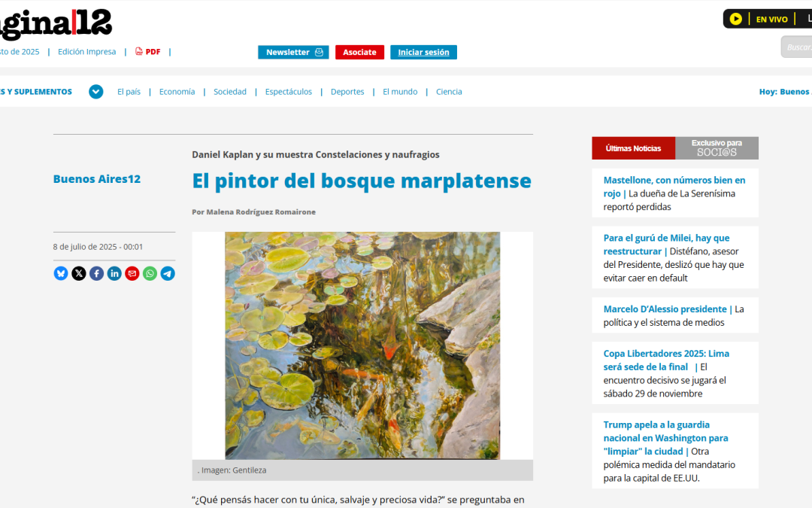Share article on Telegram
This screenshot has height=508, width=812.
(x=168, y=273)
